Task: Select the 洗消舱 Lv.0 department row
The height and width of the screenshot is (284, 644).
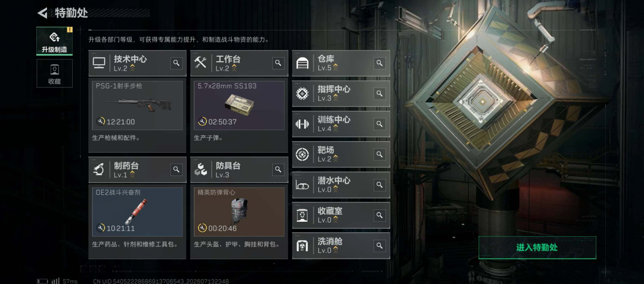Action: point(341,246)
